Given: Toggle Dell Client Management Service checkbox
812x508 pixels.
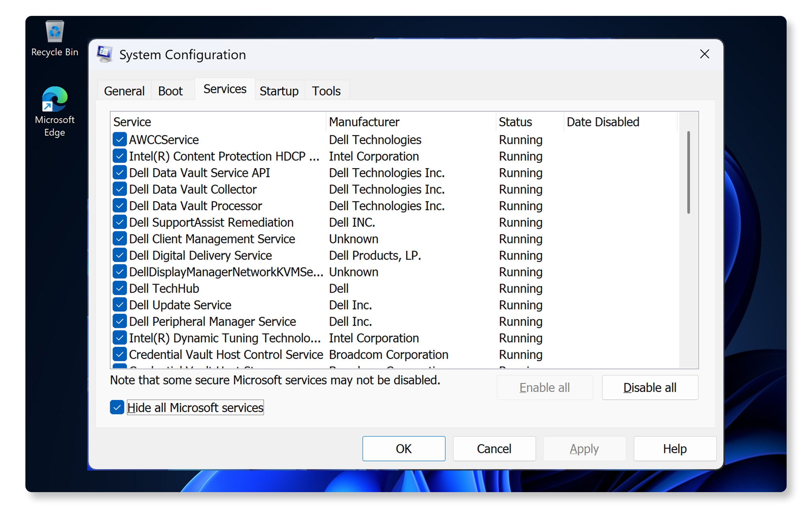Looking at the screenshot, I should (x=120, y=239).
